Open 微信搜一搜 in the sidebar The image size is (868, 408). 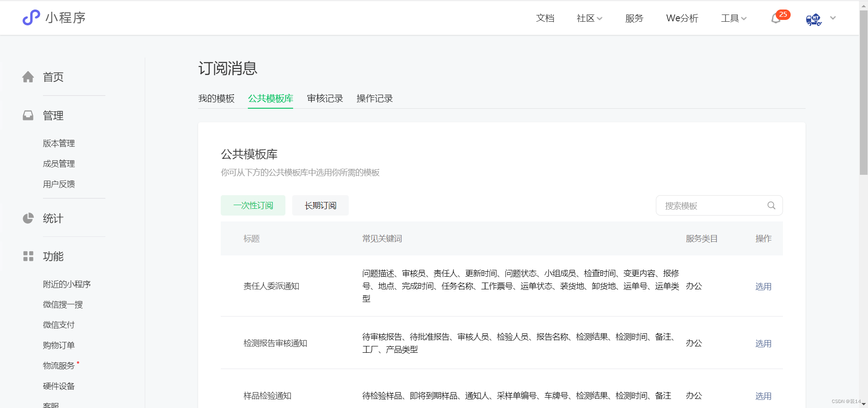[63, 304]
